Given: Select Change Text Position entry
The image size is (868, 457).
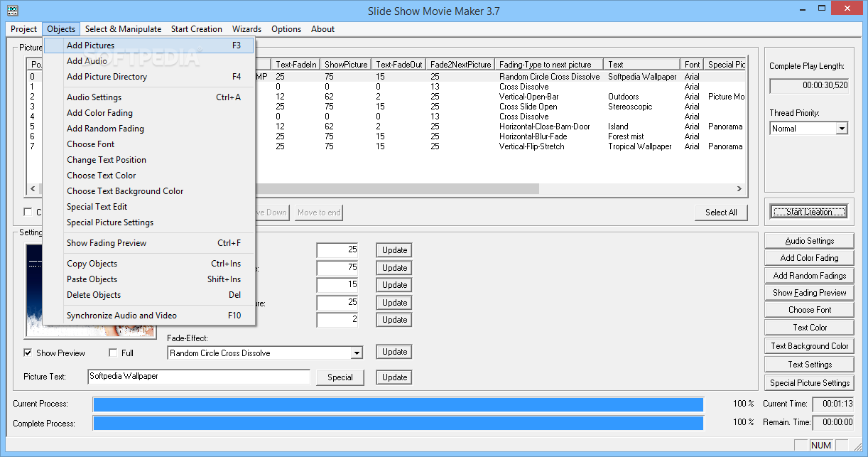Looking at the screenshot, I should click(x=149, y=160).
